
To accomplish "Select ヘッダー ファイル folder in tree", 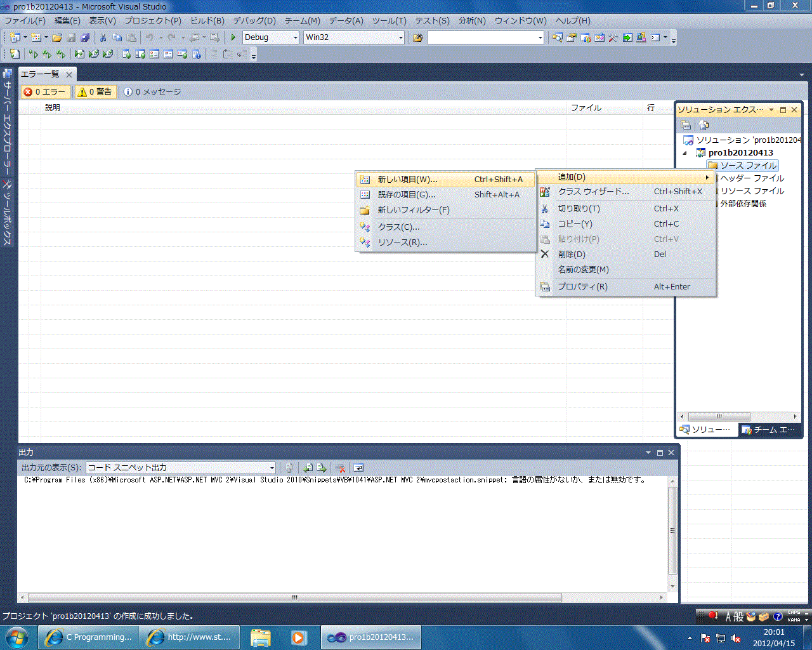I will pos(752,178).
